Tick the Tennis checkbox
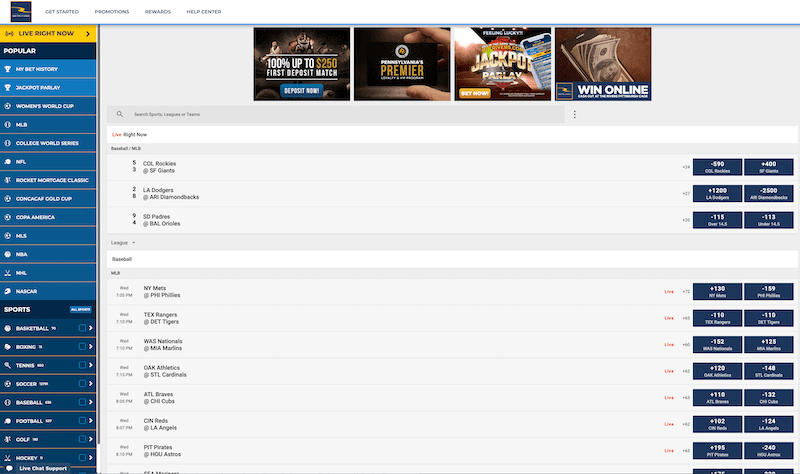This screenshot has height=474, width=800. (x=82, y=365)
